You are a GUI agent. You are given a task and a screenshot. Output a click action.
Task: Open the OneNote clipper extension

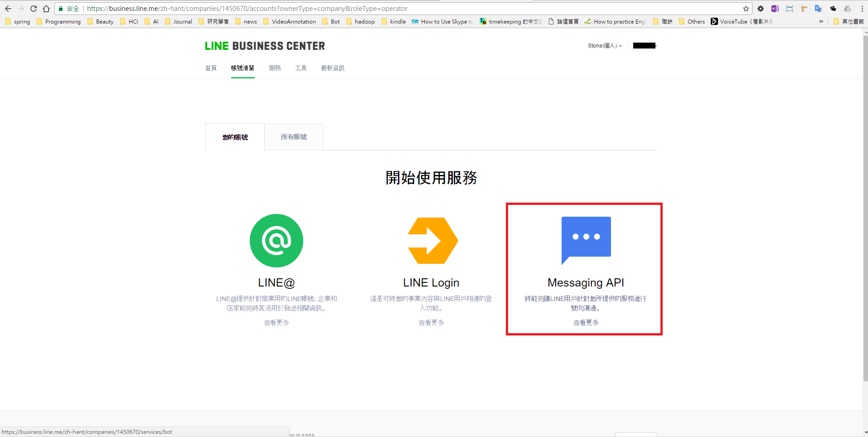tap(775, 9)
